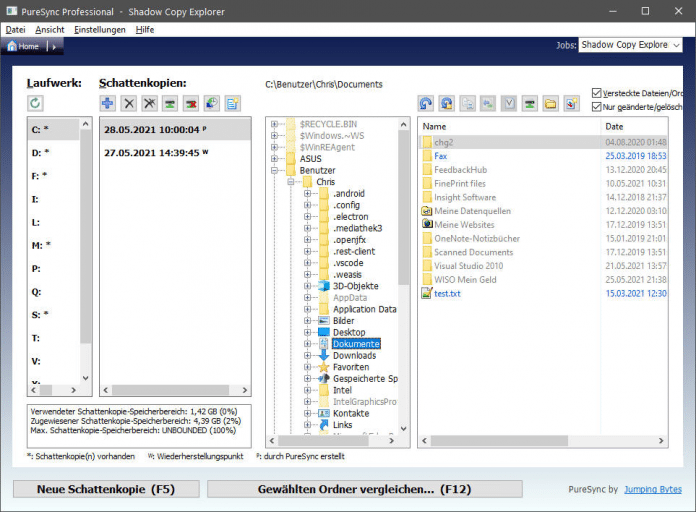696x512 pixels.
Task: Open the Jumping Bytes link
Action: point(652,489)
